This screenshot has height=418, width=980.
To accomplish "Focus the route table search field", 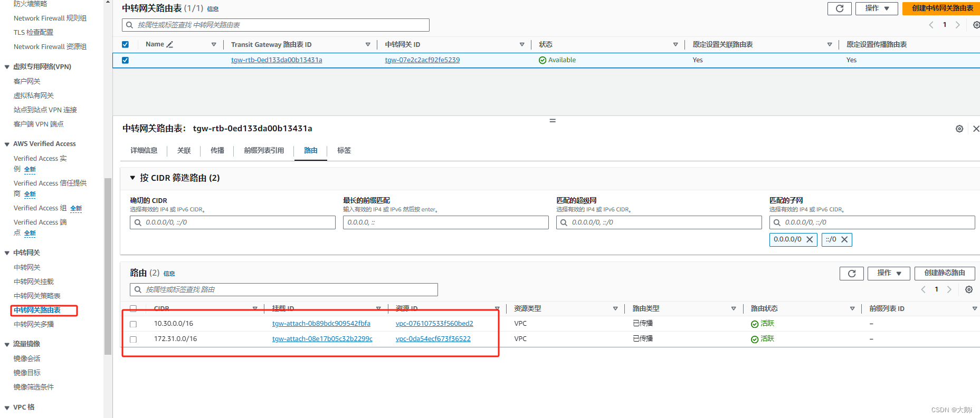I will pyautogui.click(x=275, y=25).
